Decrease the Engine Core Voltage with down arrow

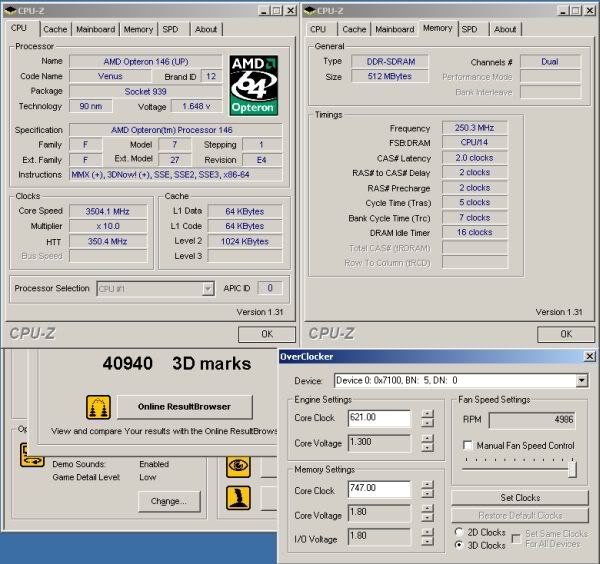[427, 447]
